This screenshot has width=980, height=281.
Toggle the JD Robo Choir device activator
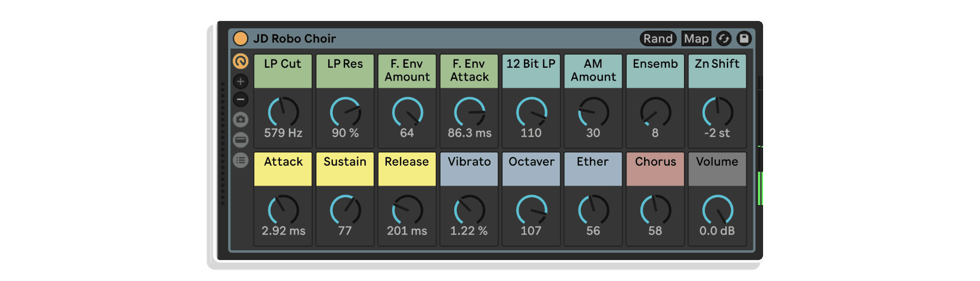pos(240,38)
